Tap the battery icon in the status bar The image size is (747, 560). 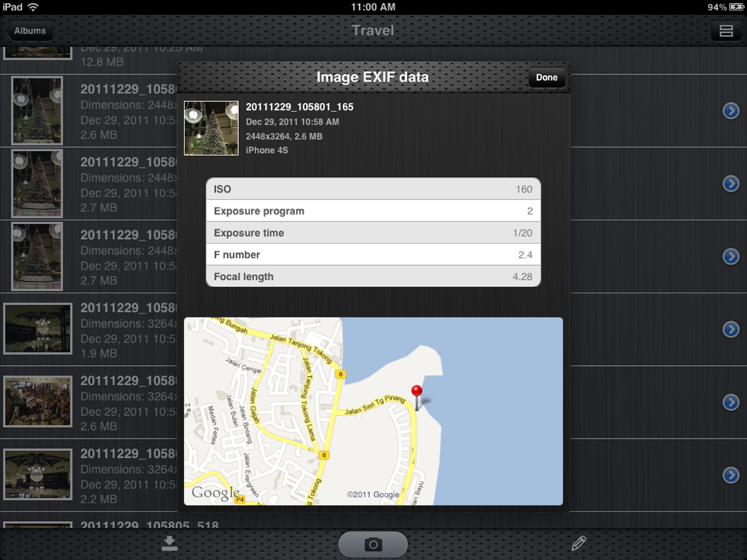coord(737,7)
